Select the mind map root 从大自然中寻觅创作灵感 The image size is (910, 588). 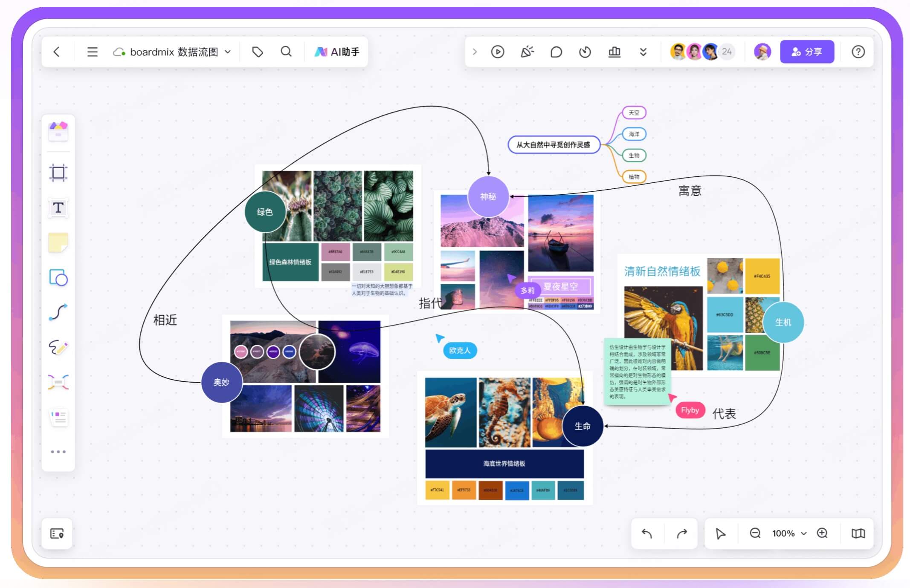click(554, 145)
